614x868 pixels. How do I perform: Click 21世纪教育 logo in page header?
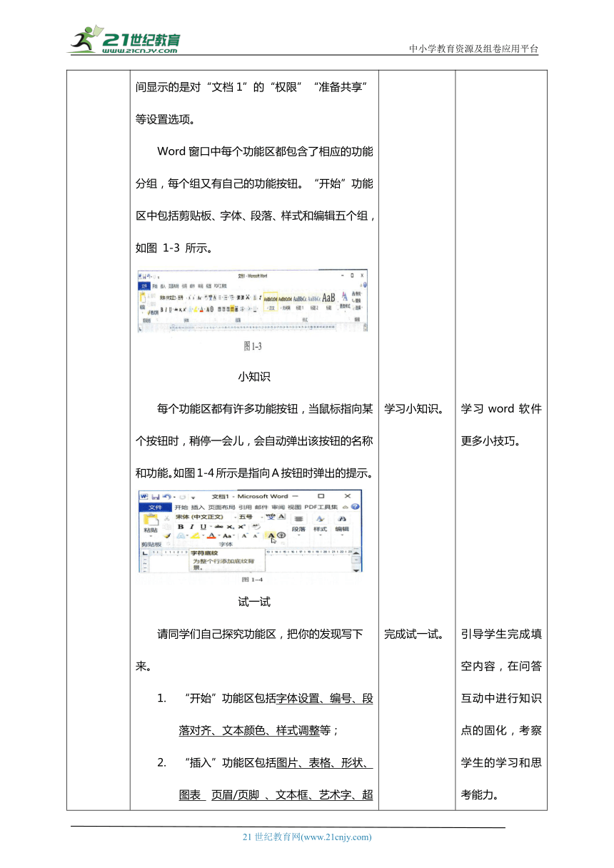125,39
